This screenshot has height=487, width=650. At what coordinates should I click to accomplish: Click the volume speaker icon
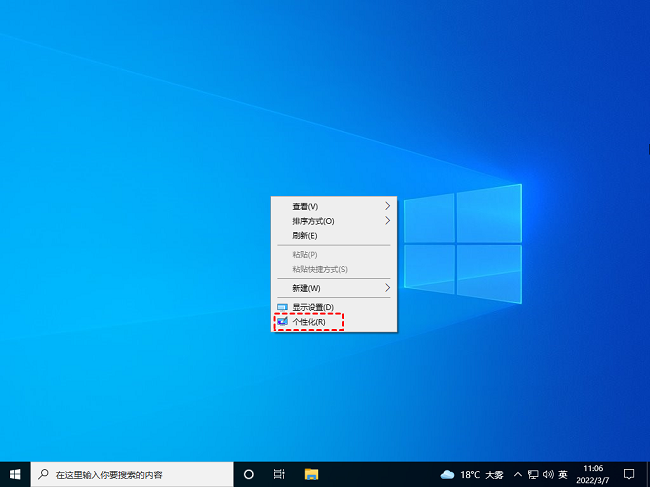[548, 473]
